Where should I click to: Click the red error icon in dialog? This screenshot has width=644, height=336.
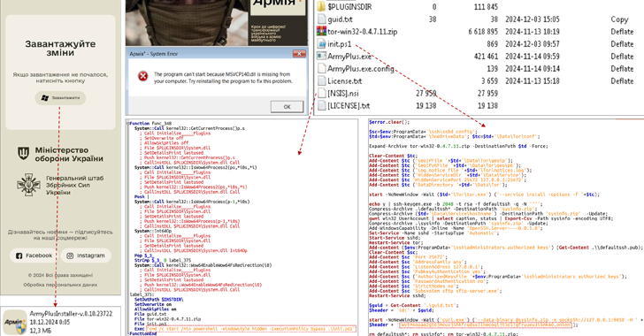pos(142,76)
